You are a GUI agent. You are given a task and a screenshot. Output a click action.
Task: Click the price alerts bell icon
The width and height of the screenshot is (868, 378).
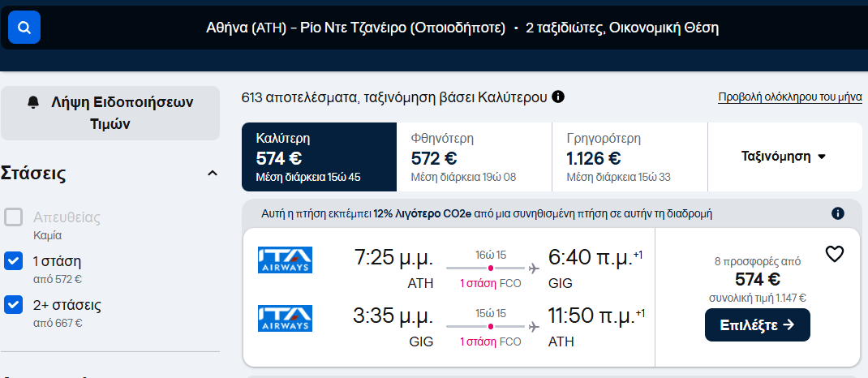(33, 102)
